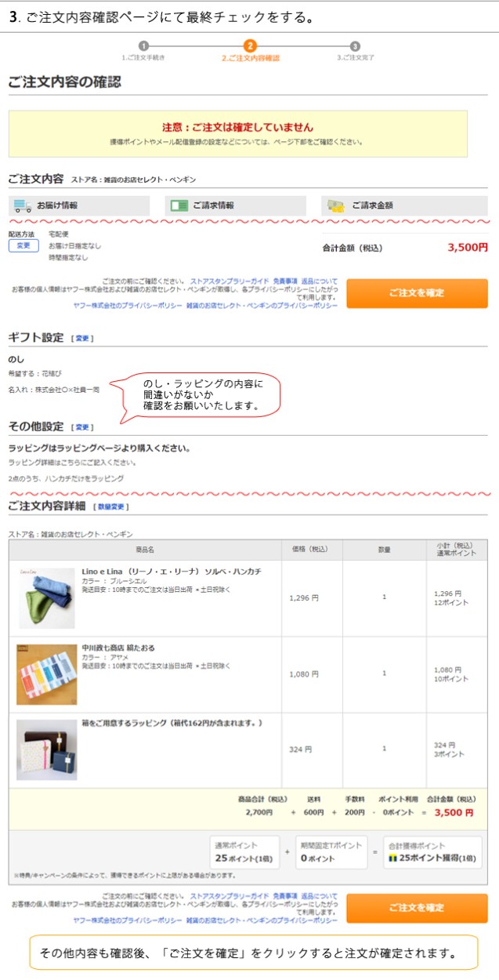Click the delivery truck icon
Viewport: 499px width, 980px height.
pos(21,205)
